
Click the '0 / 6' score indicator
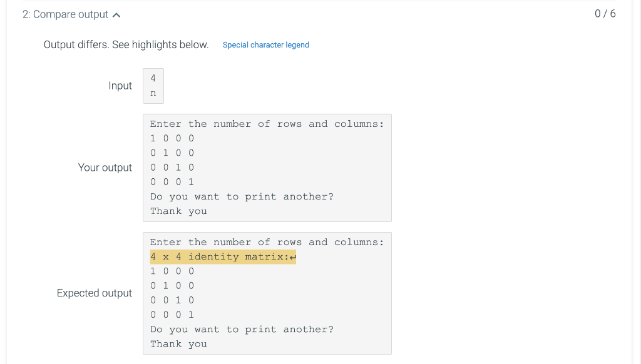604,12
